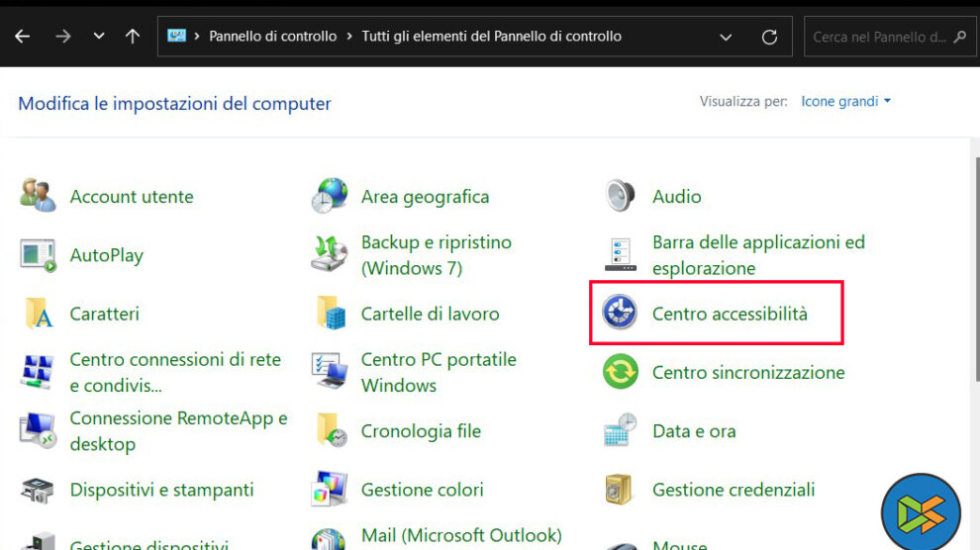
Task: Click the search magnifier icon
Action: coord(960,37)
